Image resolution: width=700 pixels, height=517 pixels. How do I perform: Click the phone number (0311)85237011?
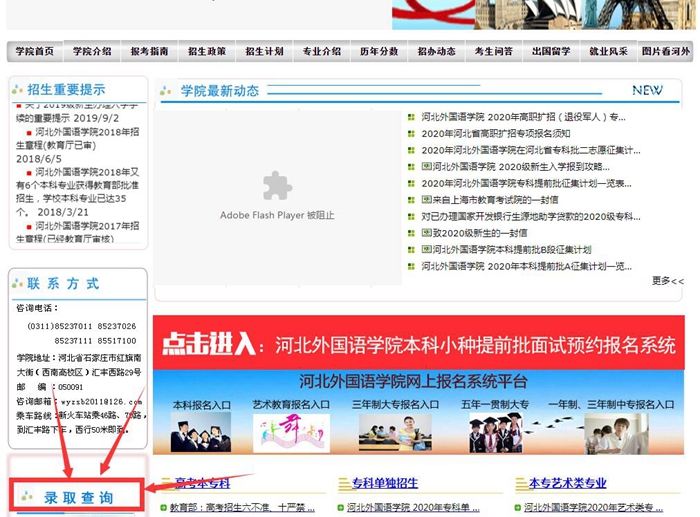tap(60, 326)
